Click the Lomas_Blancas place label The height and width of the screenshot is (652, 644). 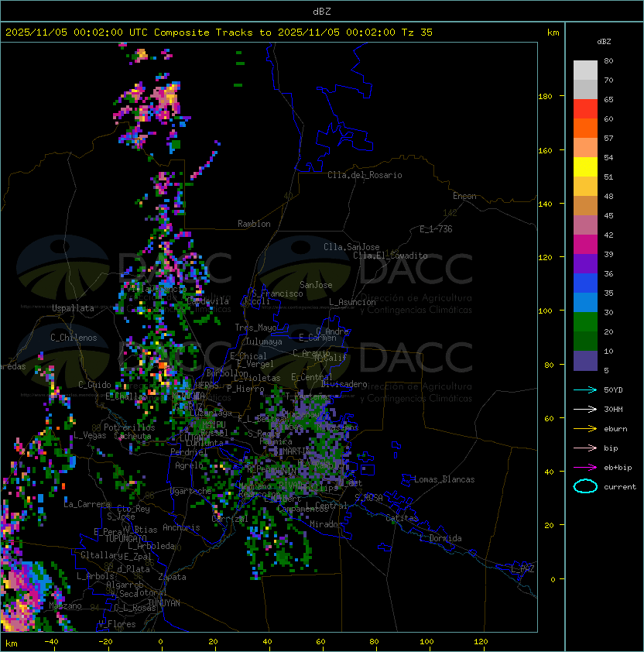[444, 479]
